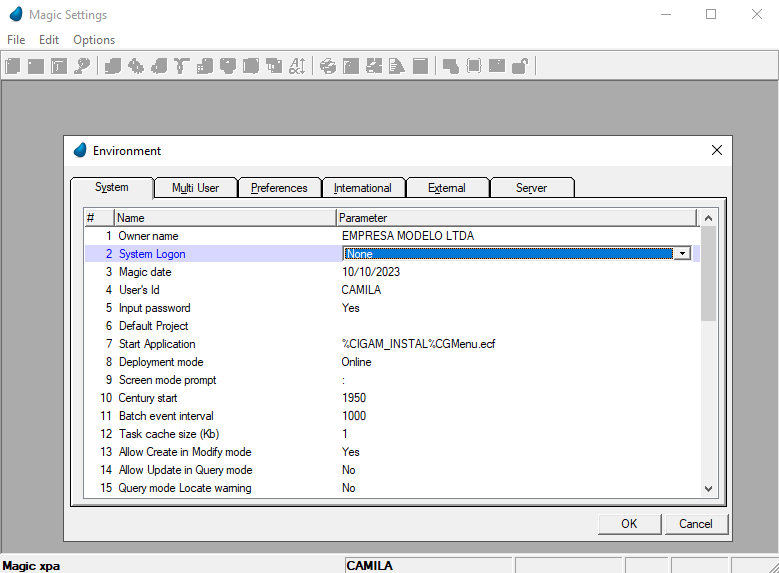
Task: Click the 'No' value of Allow Update in Query mode
Action: tap(349, 470)
